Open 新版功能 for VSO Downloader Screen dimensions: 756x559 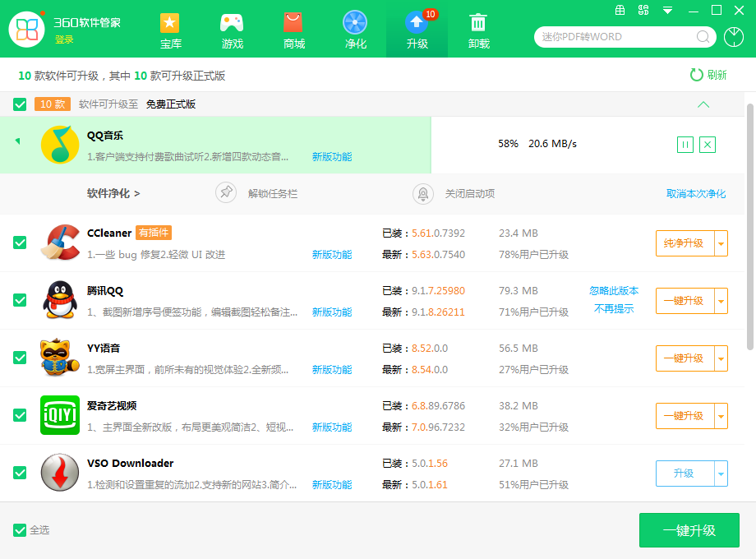[332, 485]
